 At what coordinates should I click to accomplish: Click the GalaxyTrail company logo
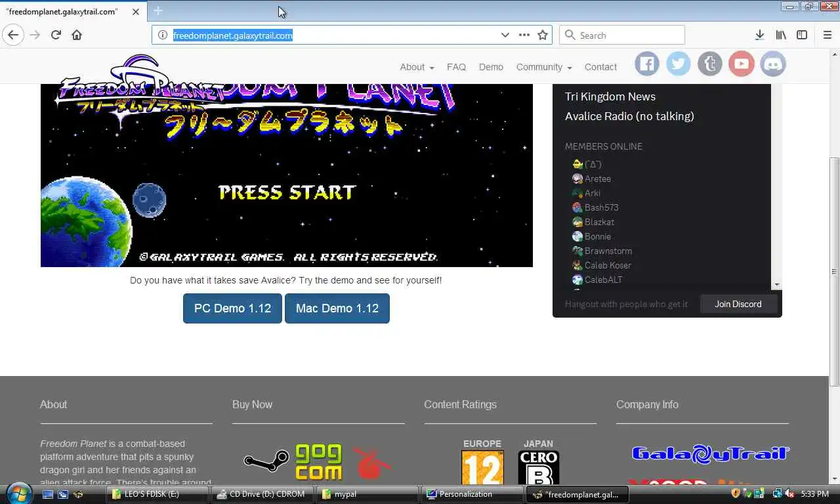coord(711,453)
